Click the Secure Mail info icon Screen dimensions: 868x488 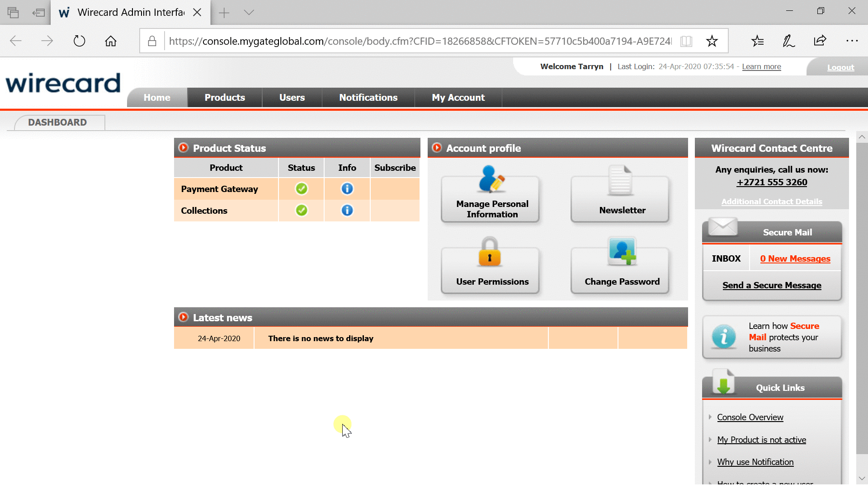[723, 337]
